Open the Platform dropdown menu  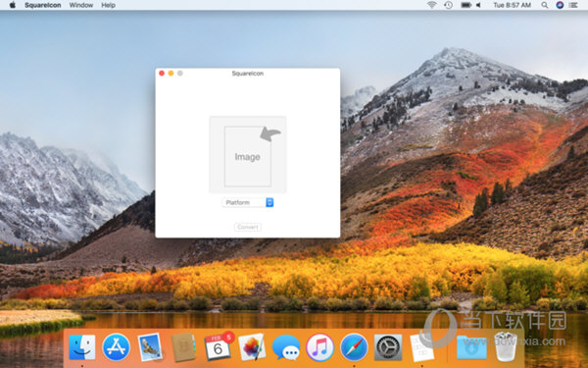point(248,202)
